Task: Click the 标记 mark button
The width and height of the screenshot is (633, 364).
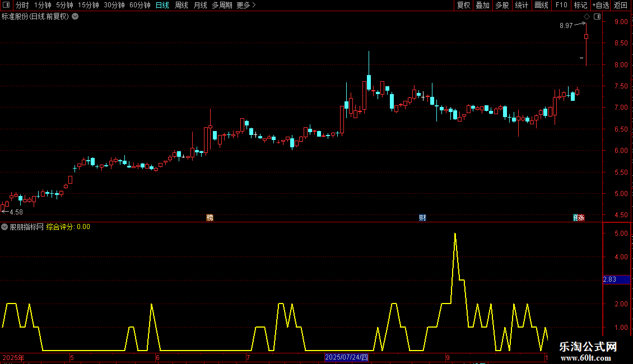Action: tap(580, 5)
